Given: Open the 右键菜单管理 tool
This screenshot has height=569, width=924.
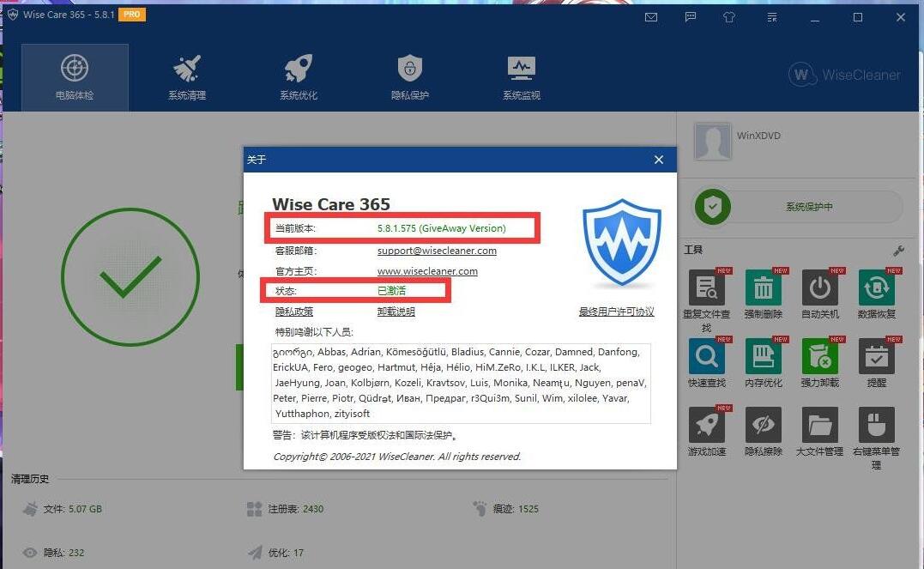Looking at the screenshot, I should coord(876,438).
